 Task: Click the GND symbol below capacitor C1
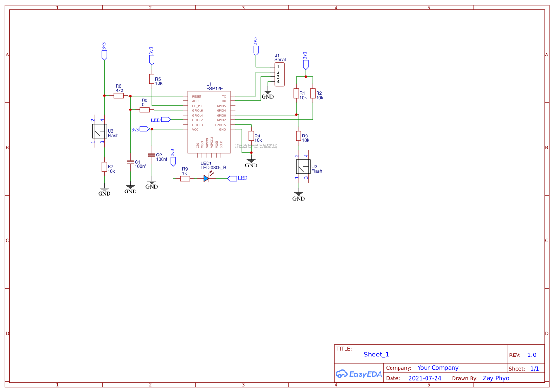click(x=130, y=190)
